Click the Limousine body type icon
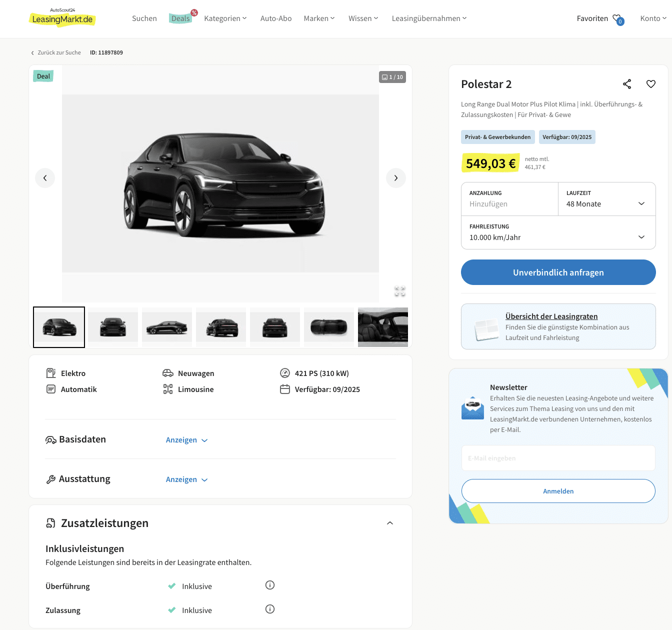672x630 pixels. coord(168,389)
